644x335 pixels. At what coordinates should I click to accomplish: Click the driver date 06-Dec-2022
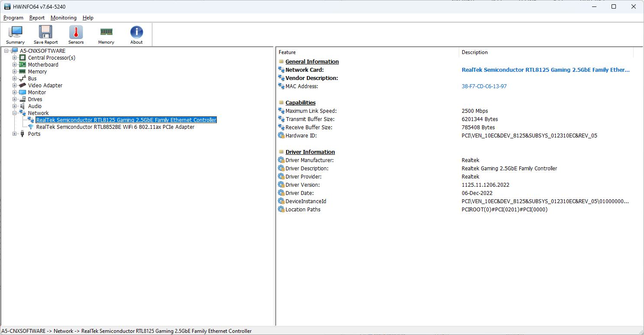[477, 193]
